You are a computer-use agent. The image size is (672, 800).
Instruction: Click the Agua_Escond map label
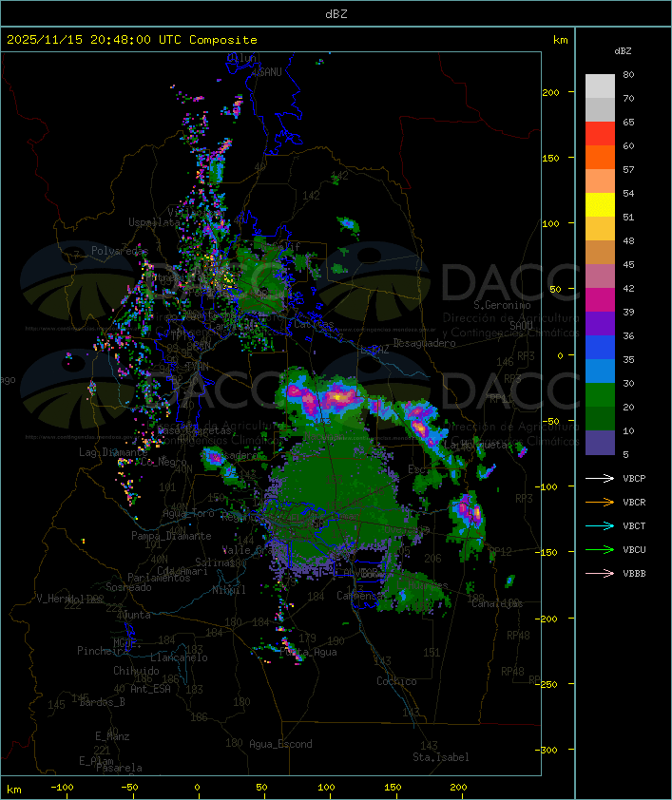tap(280, 744)
